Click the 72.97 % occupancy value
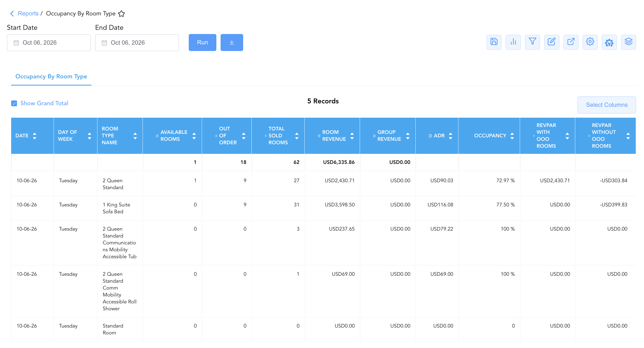The height and width of the screenshot is (348, 644). pos(505,181)
